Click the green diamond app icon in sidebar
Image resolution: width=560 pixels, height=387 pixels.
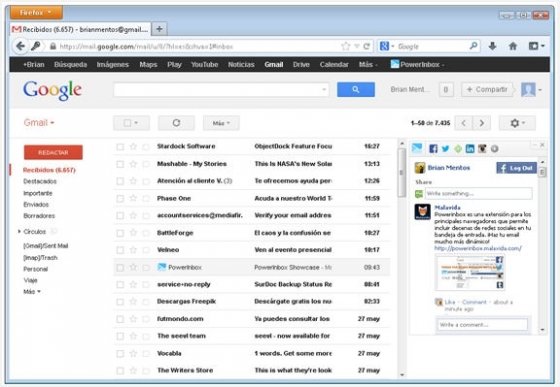458,149
